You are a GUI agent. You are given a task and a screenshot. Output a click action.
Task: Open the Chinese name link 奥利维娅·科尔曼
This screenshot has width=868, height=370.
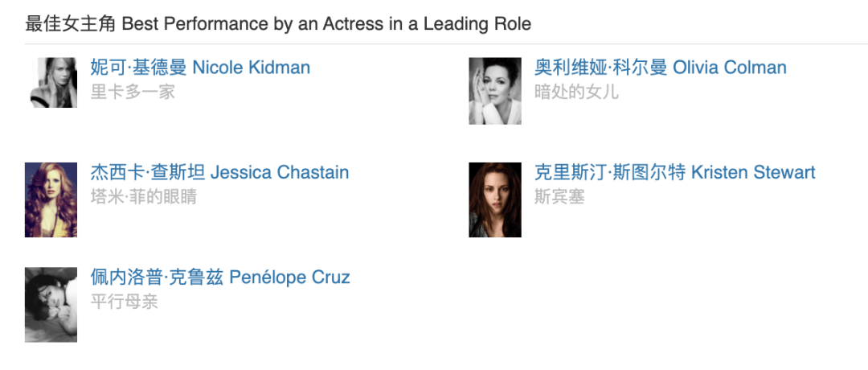click(x=600, y=68)
